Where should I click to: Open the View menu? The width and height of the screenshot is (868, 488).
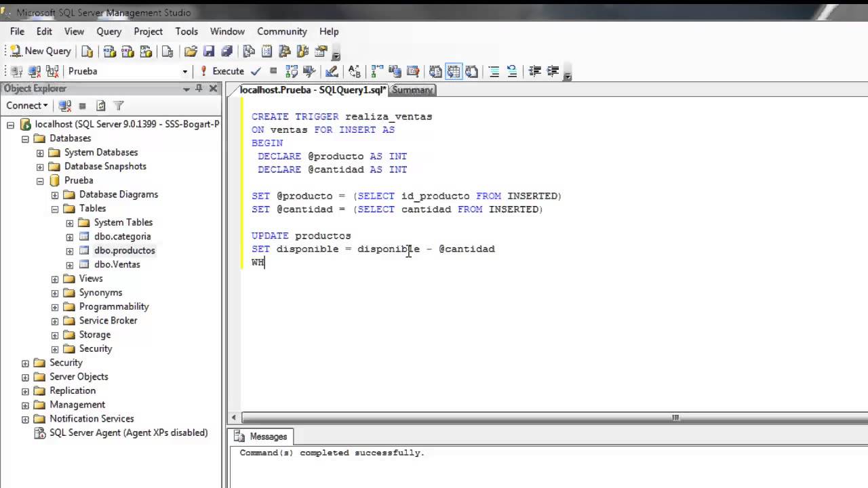point(74,31)
